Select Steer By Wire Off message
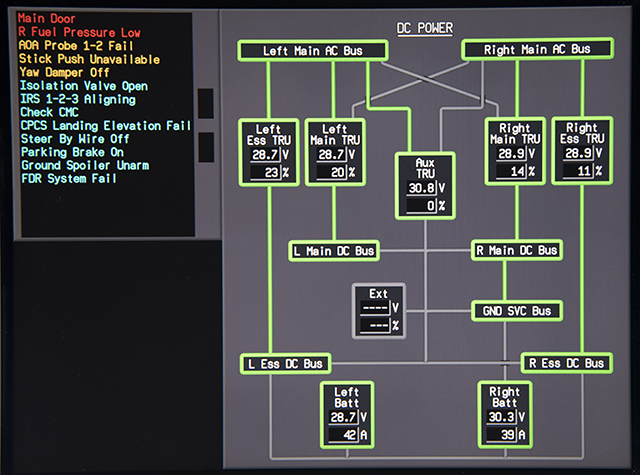Image resolution: width=640 pixels, height=475 pixels. pos(75,139)
